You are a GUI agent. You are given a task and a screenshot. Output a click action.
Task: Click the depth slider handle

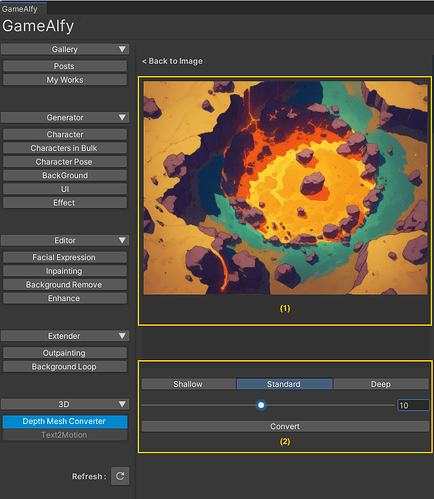pos(261,405)
